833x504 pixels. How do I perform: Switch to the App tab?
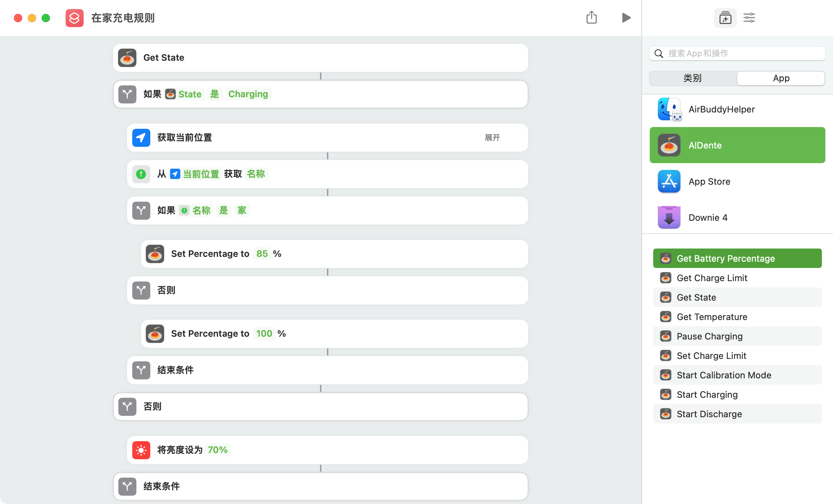781,78
